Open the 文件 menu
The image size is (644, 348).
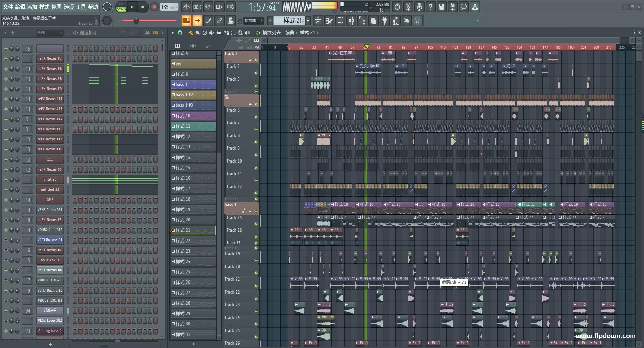(8, 7)
